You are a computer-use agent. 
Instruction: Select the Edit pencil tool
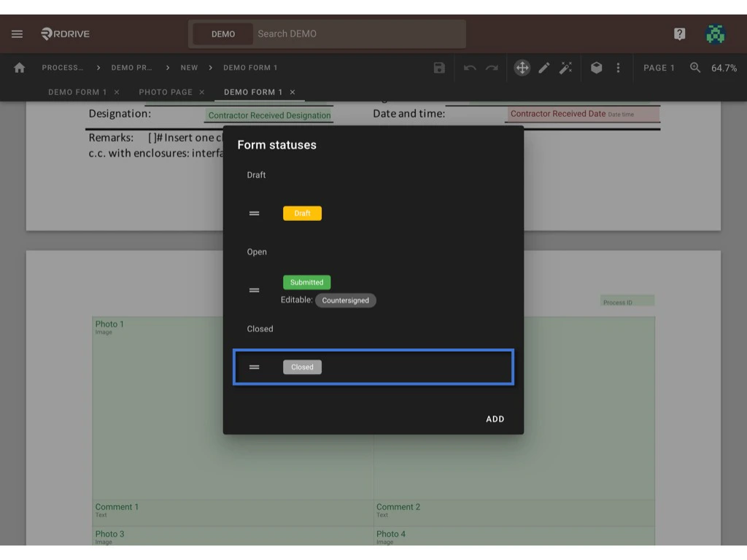point(544,67)
